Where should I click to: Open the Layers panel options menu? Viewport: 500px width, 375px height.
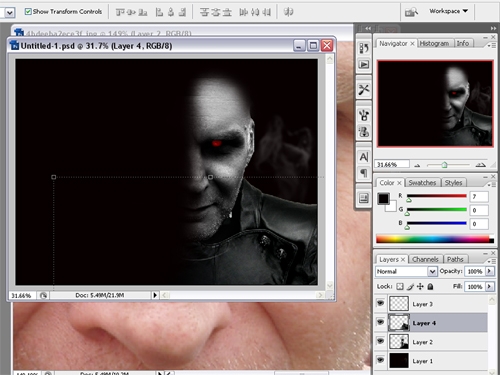491,261
